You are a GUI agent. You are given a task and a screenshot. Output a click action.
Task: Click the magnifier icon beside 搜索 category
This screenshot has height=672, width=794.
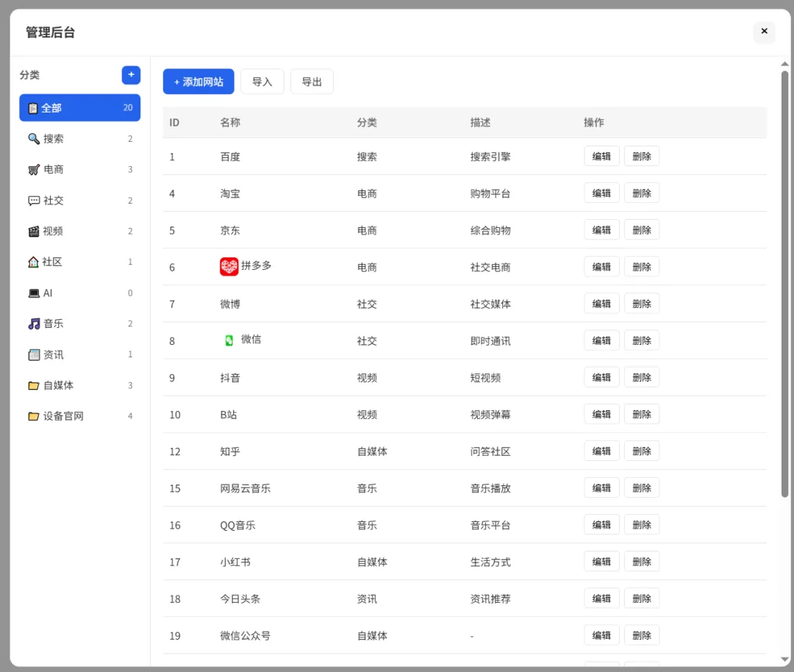click(x=33, y=139)
